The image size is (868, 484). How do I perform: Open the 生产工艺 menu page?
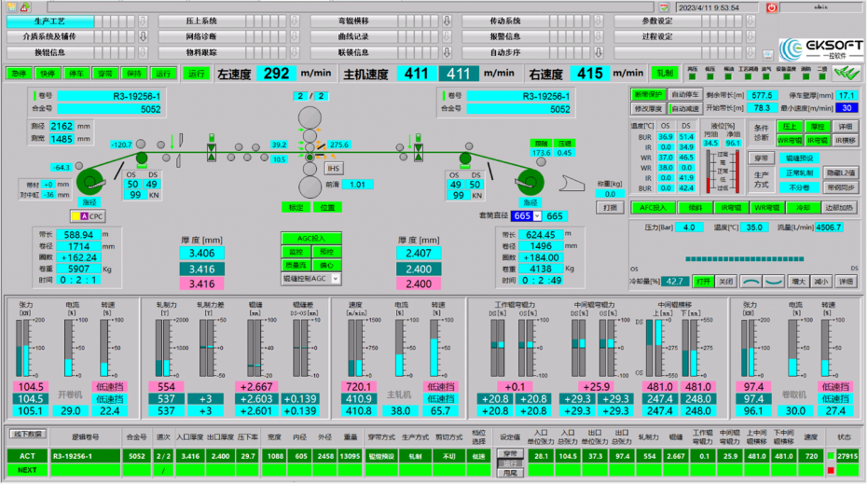50,21
